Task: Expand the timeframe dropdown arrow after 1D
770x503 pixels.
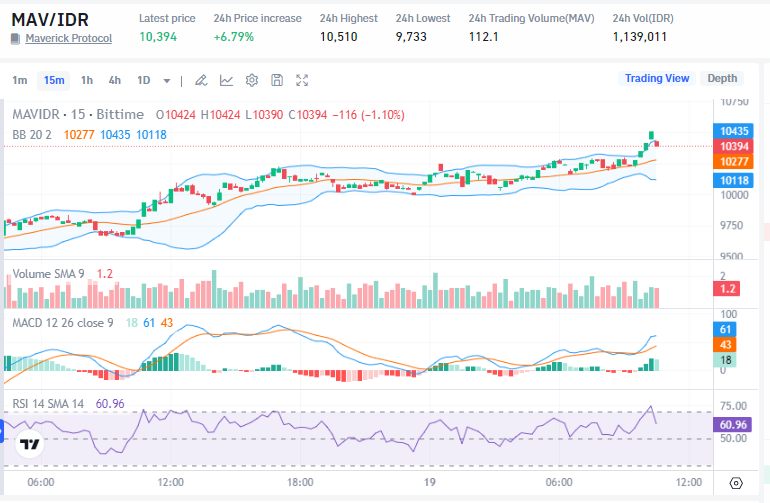Action: (x=166, y=80)
